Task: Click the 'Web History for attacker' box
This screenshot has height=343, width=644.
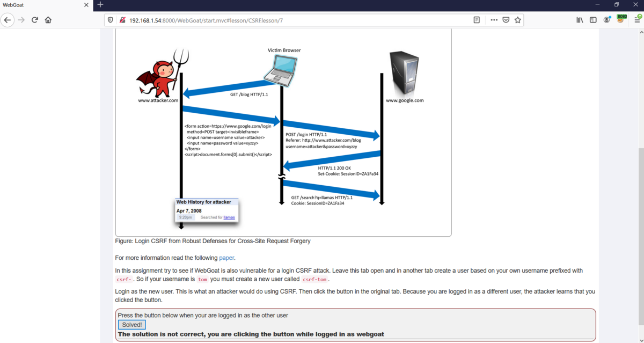Action: pos(207,210)
